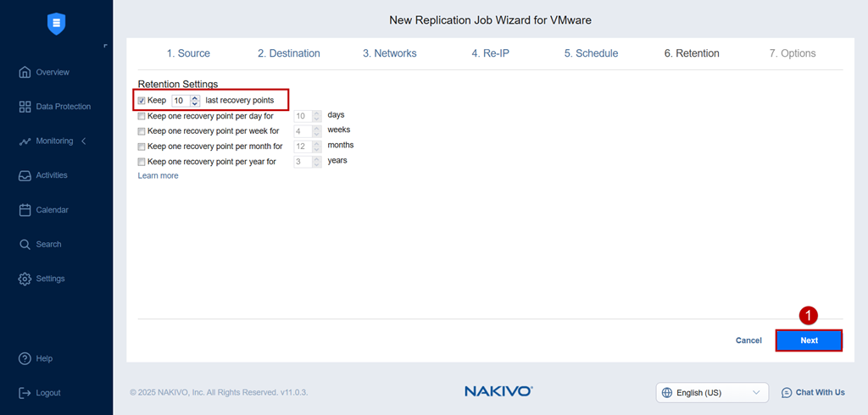The image size is (868, 415).
Task: Go to the 1. Source step
Action: point(188,53)
